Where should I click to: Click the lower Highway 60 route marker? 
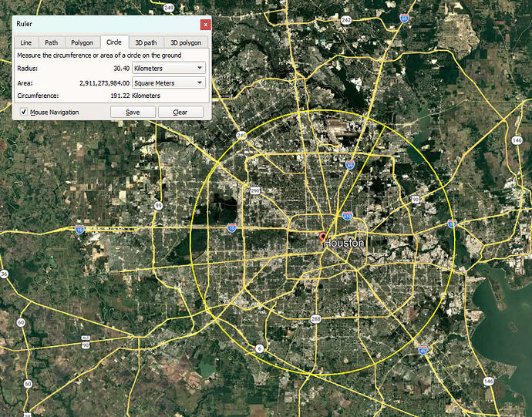pyautogui.click(x=28, y=384)
